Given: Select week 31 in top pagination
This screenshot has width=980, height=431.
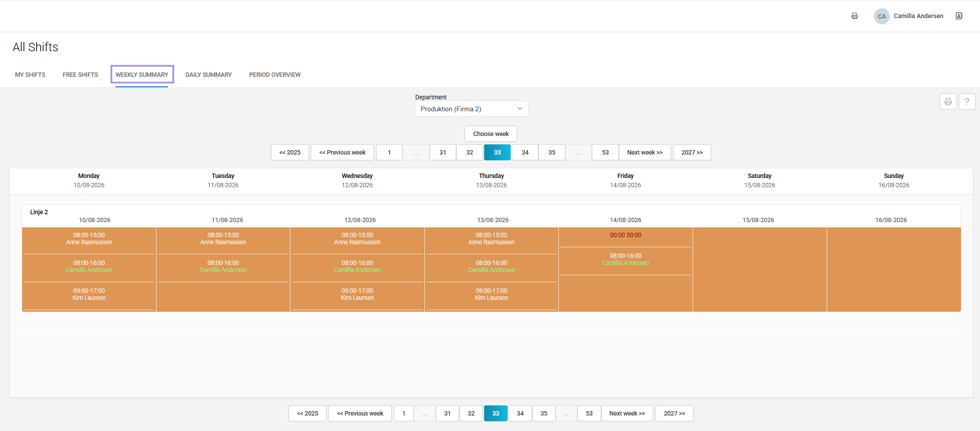Looking at the screenshot, I should point(442,152).
